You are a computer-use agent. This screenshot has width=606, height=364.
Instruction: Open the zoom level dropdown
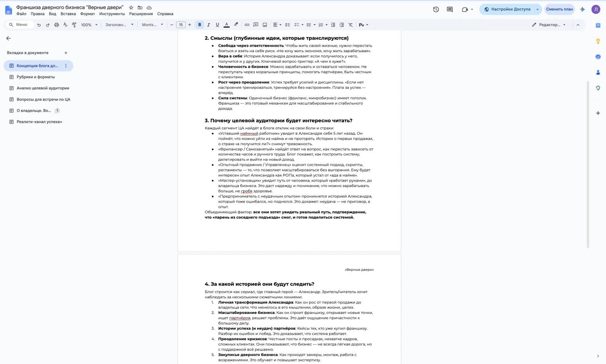[89, 25]
